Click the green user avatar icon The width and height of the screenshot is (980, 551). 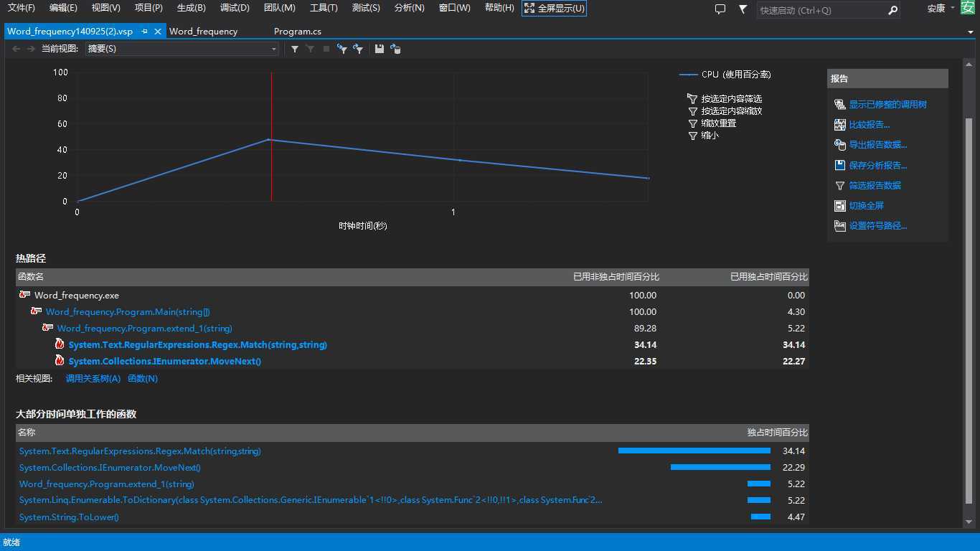[x=968, y=8]
